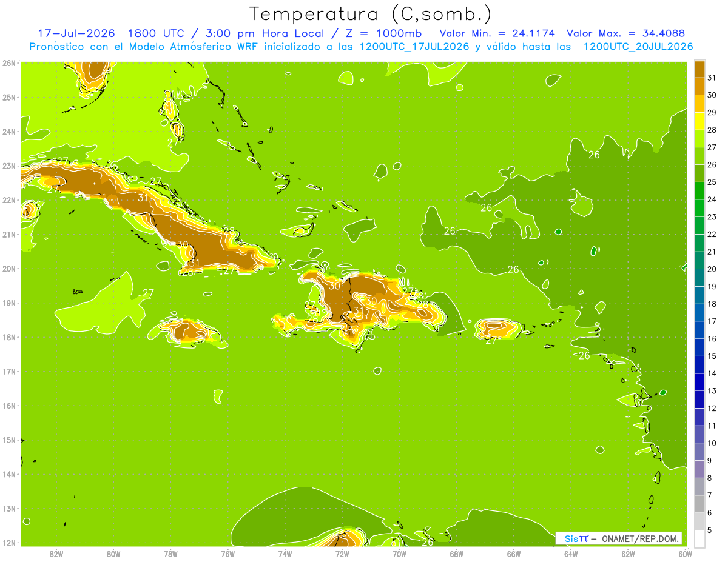Click the 23N latitude label
728x562 pixels.
point(10,166)
